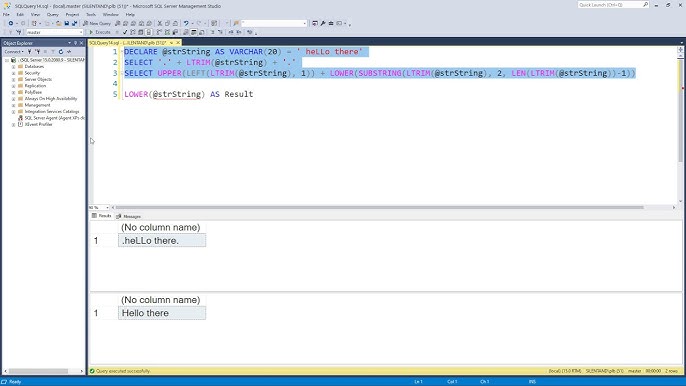The width and height of the screenshot is (686, 386).
Task: Click the New Query toolbar button
Action: coord(97,23)
